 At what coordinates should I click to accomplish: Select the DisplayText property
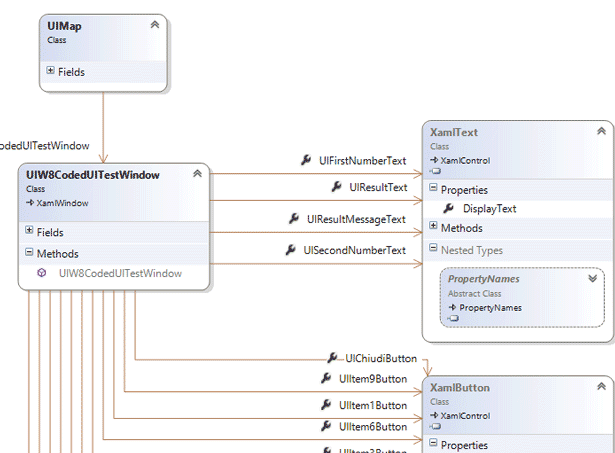coord(489,208)
